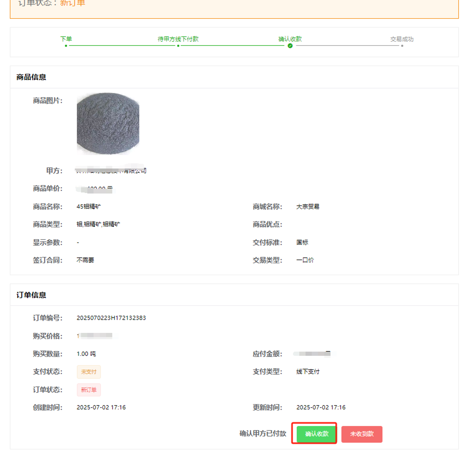Click the red 未收到款 button
This screenshot has height=451, width=476.
coord(362,434)
